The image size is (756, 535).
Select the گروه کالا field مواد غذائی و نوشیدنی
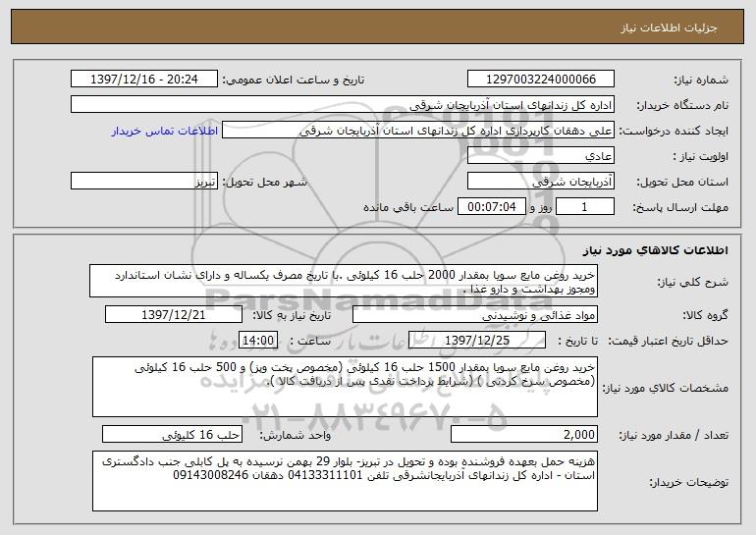point(475,315)
